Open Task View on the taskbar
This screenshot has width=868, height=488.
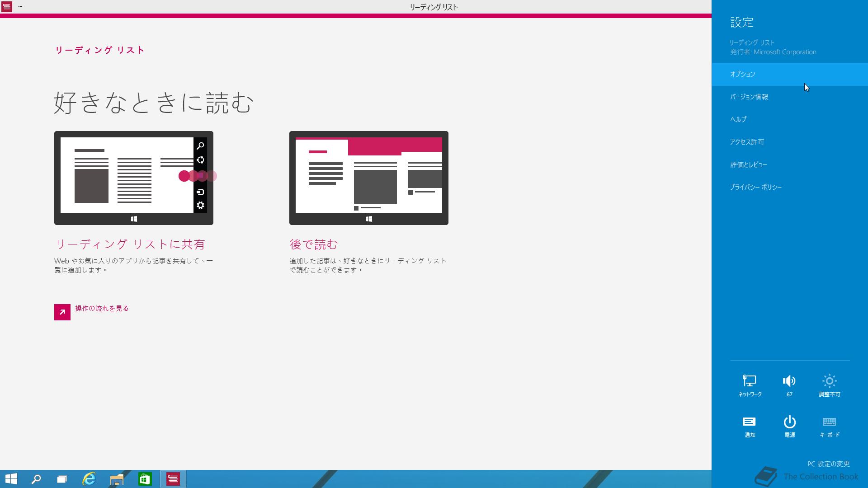pos(62,479)
